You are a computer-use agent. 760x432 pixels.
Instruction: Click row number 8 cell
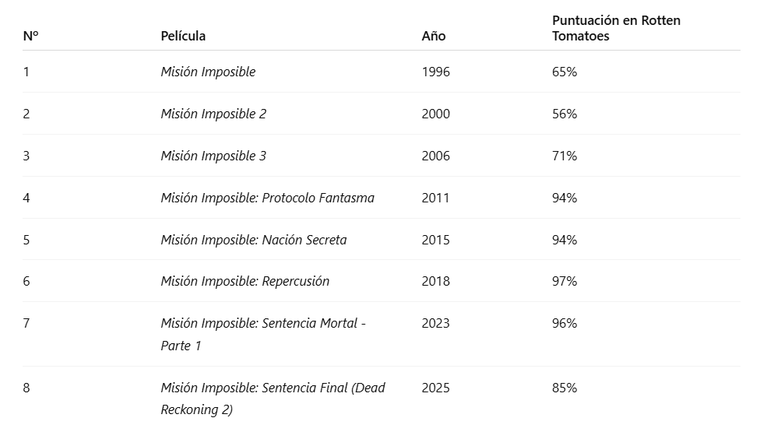click(27, 387)
